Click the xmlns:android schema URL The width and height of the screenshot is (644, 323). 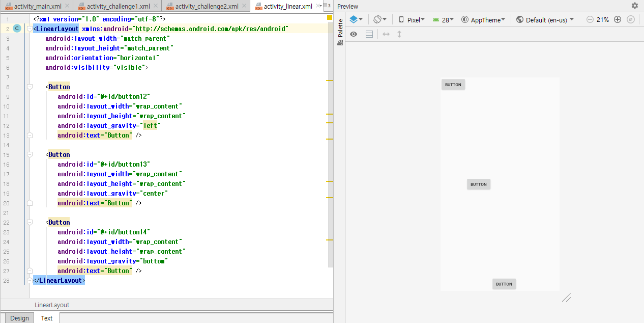point(210,29)
